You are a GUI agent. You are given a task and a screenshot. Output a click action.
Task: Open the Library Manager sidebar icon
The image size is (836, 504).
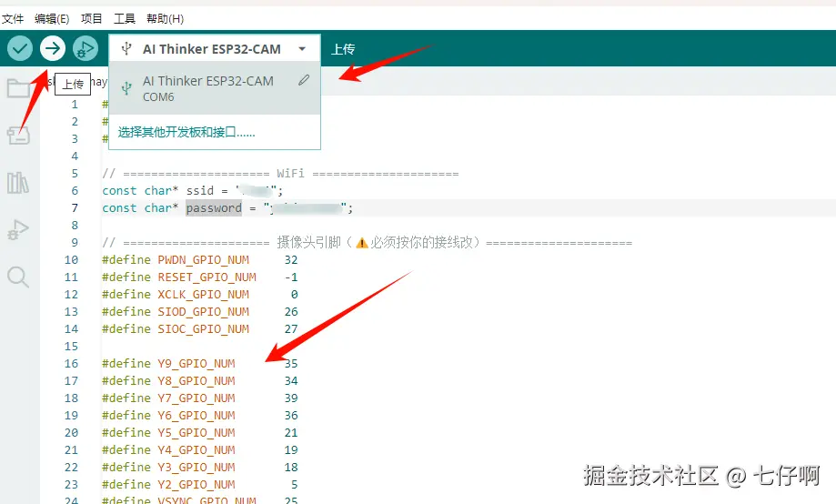pyautogui.click(x=18, y=183)
